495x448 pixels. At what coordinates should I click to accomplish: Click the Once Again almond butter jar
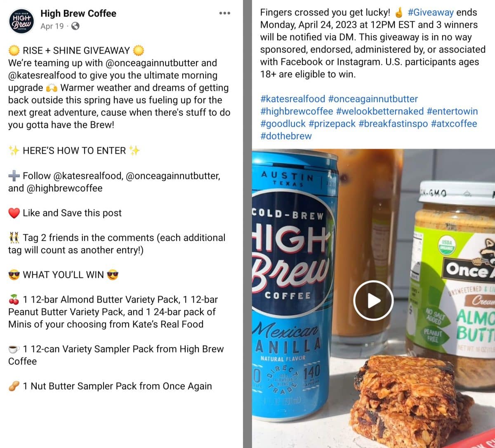pyautogui.click(x=452, y=284)
